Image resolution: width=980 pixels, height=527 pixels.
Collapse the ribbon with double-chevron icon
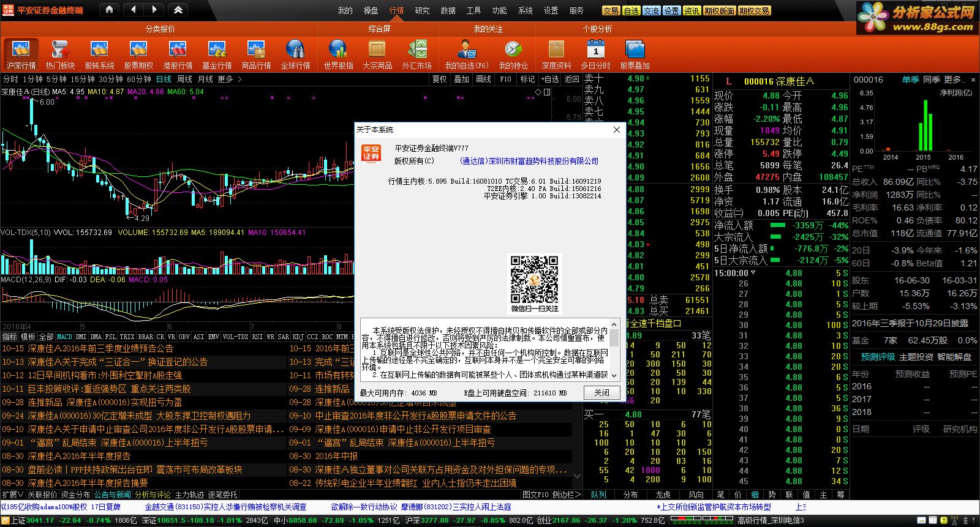pos(178,10)
